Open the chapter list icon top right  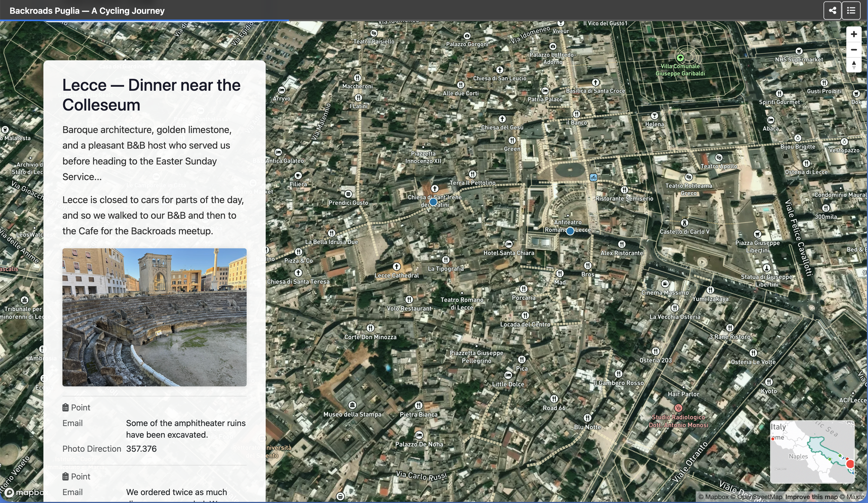(x=852, y=10)
